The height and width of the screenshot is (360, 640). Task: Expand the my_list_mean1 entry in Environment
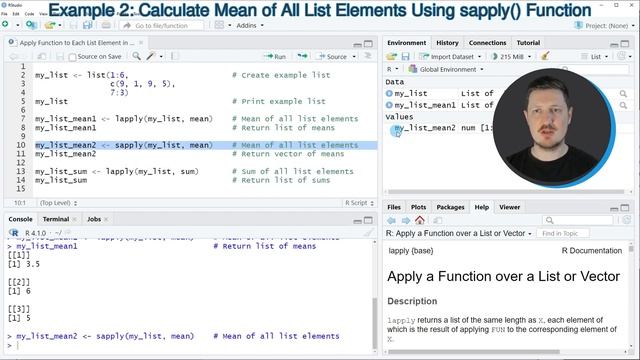[389, 105]
